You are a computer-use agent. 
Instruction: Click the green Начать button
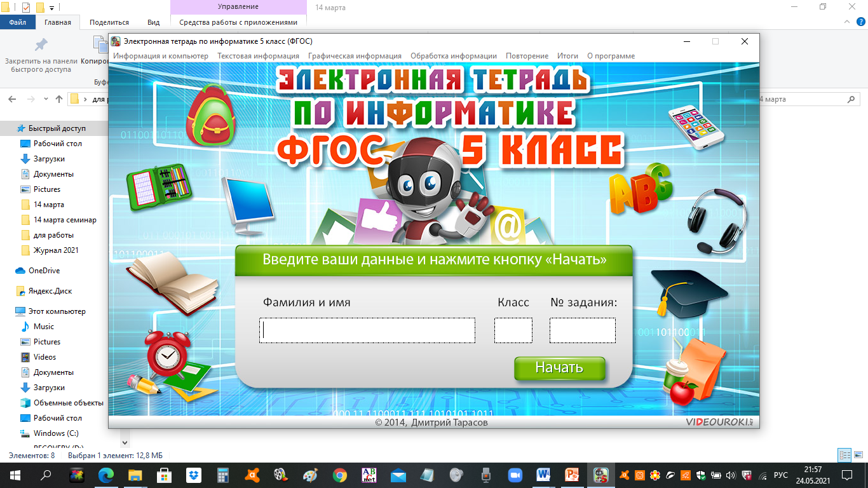pyautogui.click(x=559, y=368)
